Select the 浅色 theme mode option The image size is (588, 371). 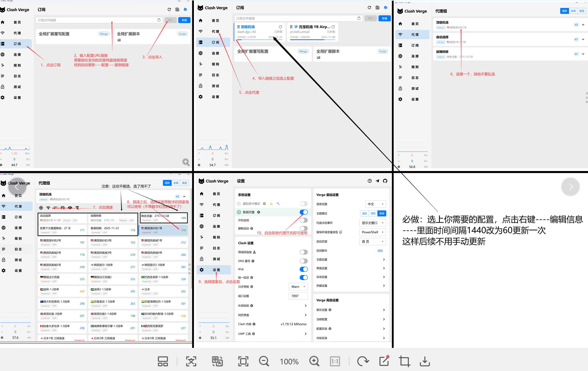coord(364,213)
